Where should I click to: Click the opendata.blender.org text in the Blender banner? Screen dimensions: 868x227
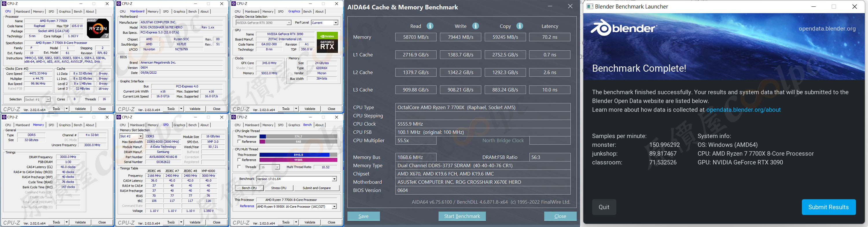point(827,29)
